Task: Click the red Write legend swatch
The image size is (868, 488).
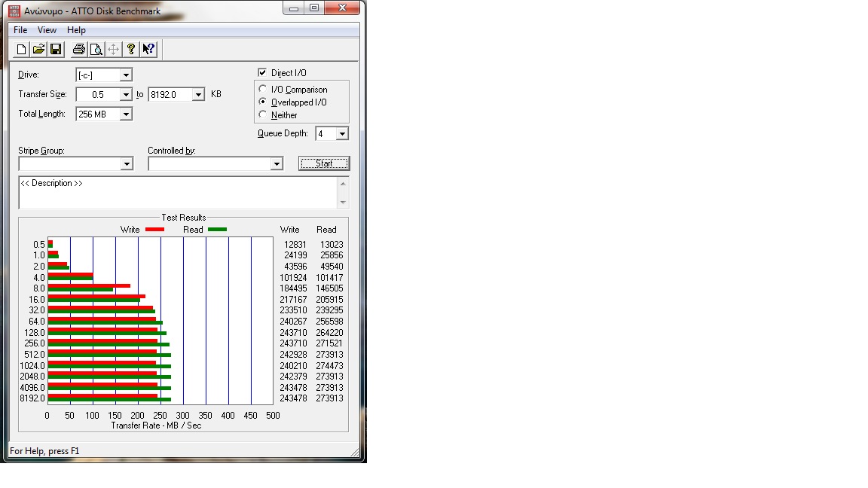Action: pyautogui.click(x=154, y=230)
